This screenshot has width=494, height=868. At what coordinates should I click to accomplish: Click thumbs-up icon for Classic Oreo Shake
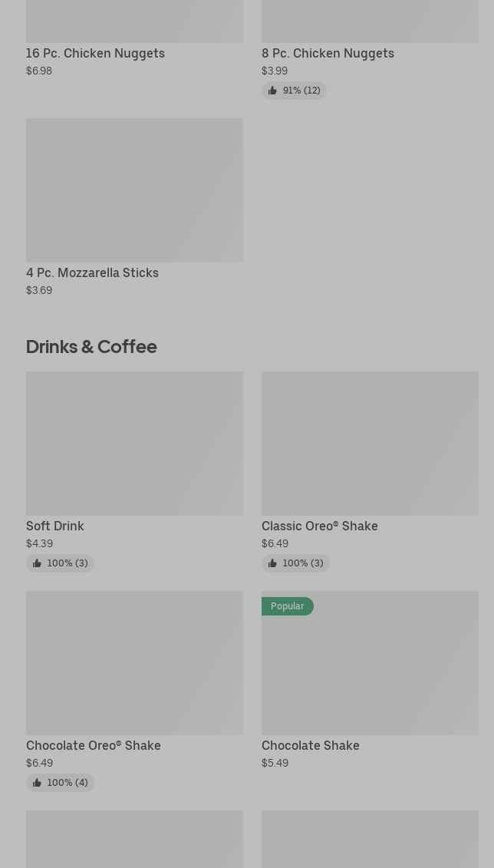tap(272, 563)
